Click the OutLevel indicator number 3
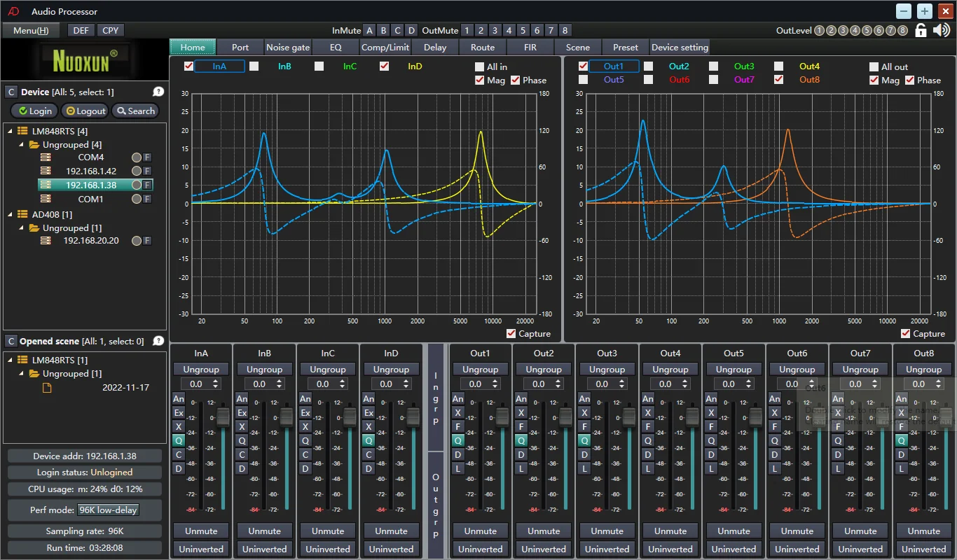This screenshot has width=957, height=560. 844,30
